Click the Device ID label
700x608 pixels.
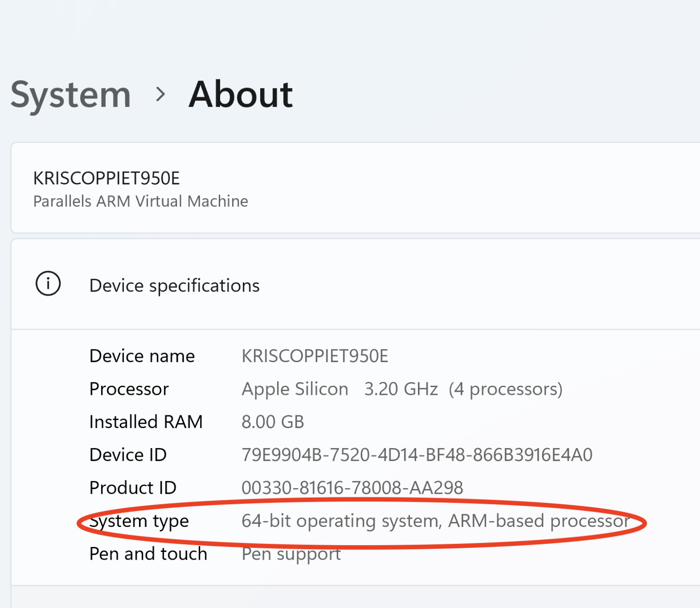coord(128,455)
